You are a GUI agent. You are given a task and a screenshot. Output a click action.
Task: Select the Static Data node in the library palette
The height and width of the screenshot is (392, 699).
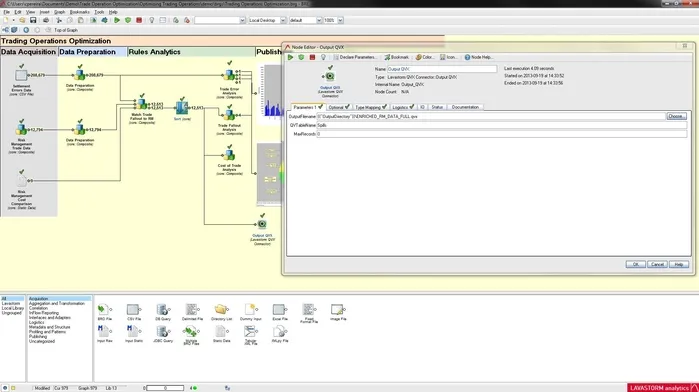(x=221, y=334)
